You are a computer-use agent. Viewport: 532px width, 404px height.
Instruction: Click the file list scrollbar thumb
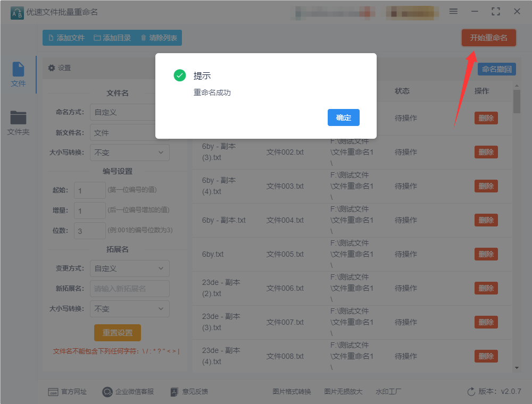[x=517, y=102]
